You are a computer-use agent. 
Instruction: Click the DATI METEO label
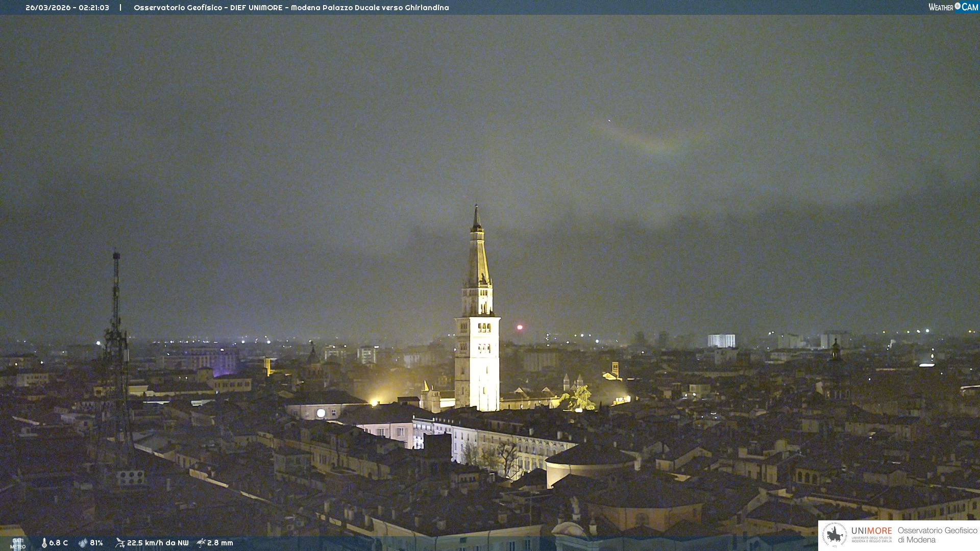coord(18,543)
